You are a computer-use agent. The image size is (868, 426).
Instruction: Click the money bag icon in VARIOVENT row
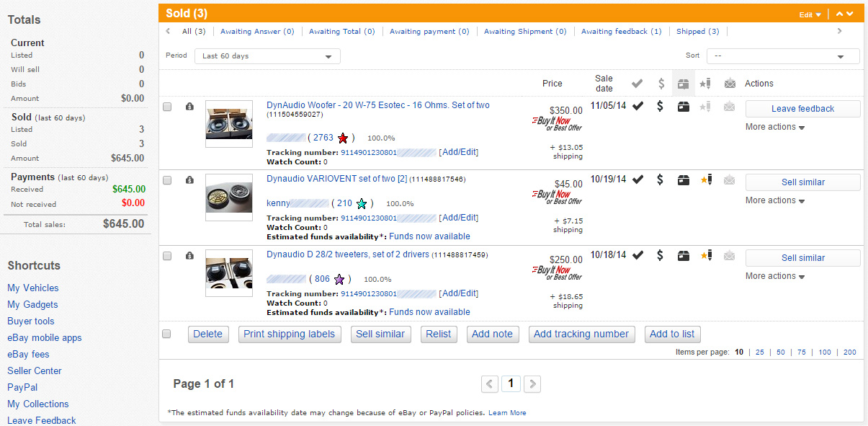189,180
